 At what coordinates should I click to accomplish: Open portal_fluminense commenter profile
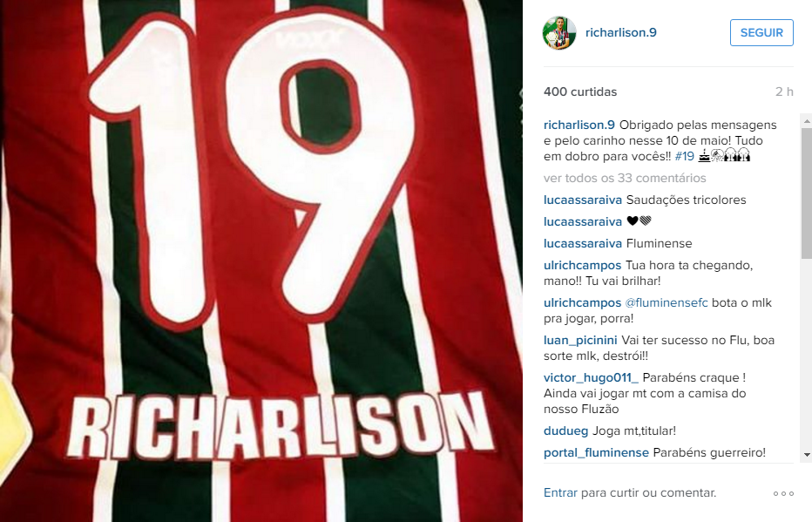596,452
